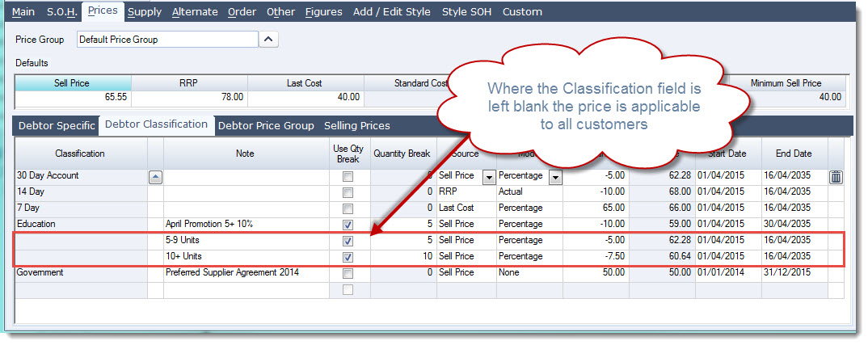868x345 pixels.
Task: Open the Figures tab
Action: (x=324, y=11)
